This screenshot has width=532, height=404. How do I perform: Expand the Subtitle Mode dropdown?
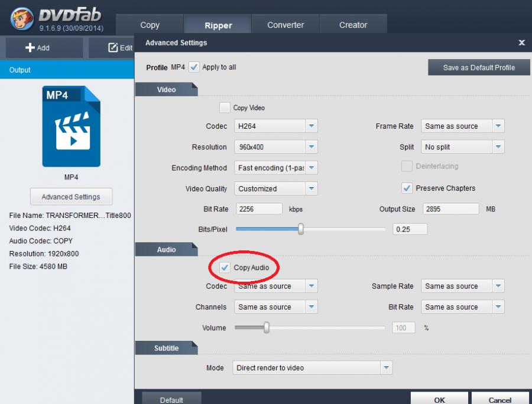(313, 368)
